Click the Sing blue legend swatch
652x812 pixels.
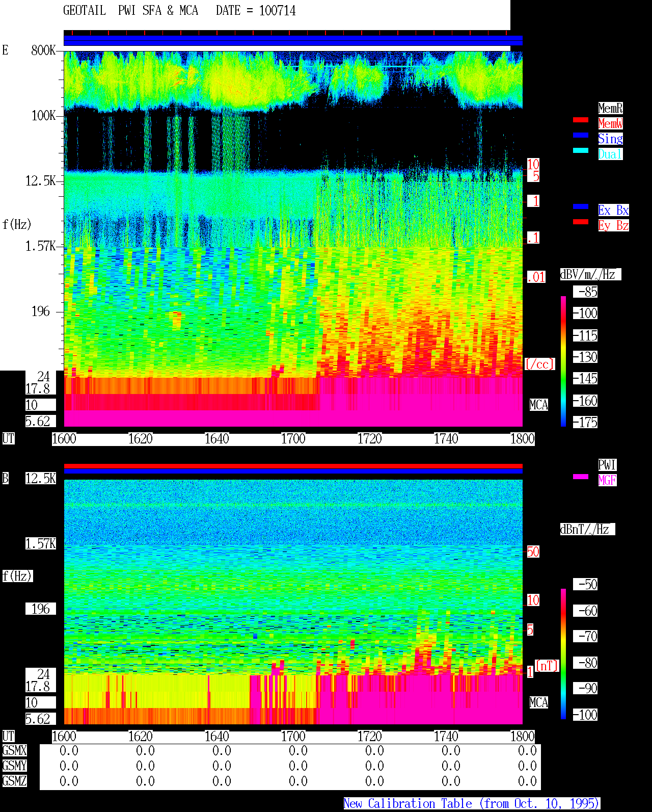coord(581,135)
